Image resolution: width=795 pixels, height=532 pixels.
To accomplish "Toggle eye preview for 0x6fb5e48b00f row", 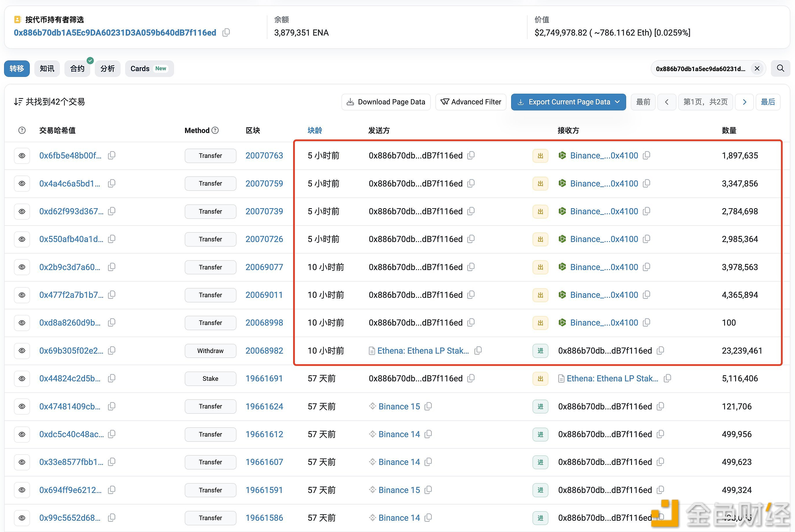I will click(22, 156).
